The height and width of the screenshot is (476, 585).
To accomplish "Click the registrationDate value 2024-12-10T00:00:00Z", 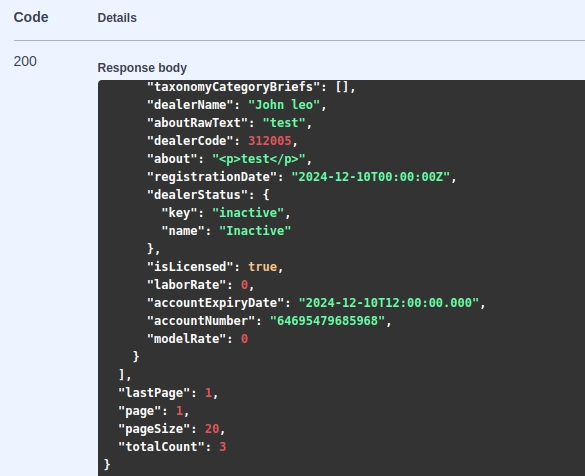I will coord(370,177).
